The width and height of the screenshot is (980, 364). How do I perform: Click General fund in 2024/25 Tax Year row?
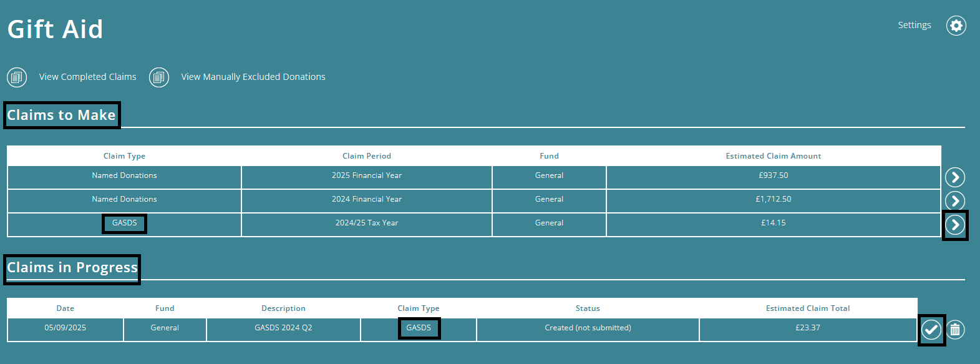pos(549,223)
